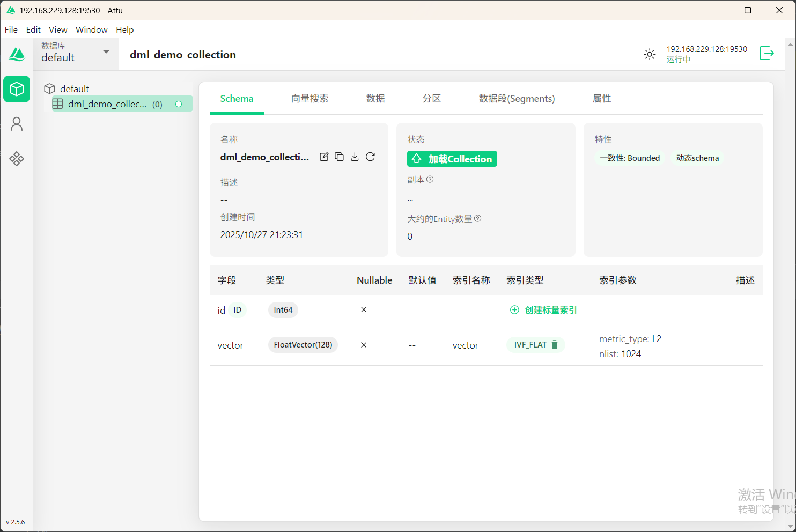The image size is (796, 532).
Task: Click the logout/disconnect icon
Action: pyautogui.click(x=767, y=53)
